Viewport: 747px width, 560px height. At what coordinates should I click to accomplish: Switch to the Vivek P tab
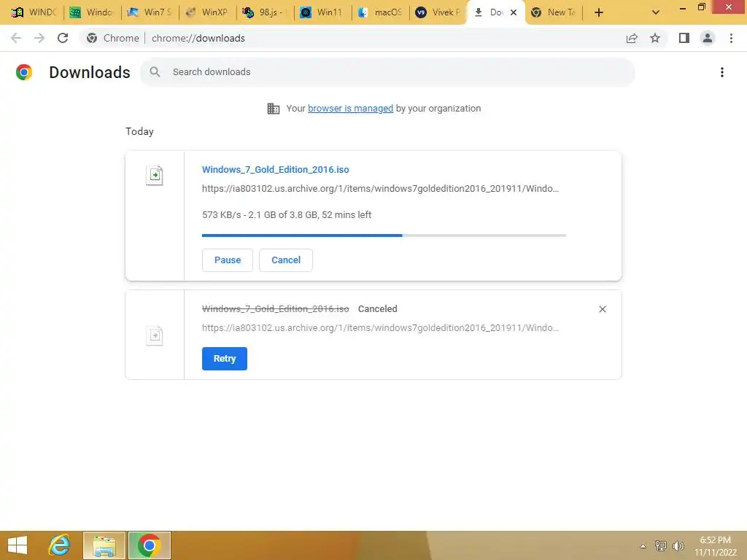pyautogui.click(x=438, y=12)
